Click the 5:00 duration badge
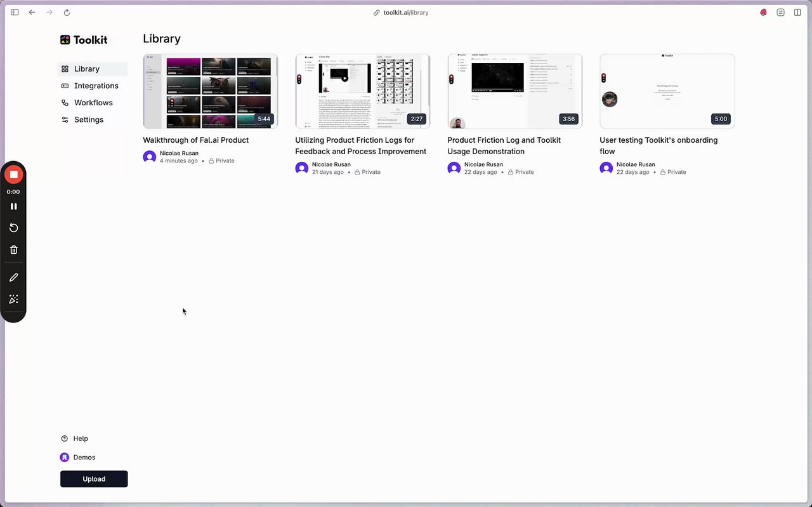Screen dimensions: 812x507 click(x=721, y=119)
